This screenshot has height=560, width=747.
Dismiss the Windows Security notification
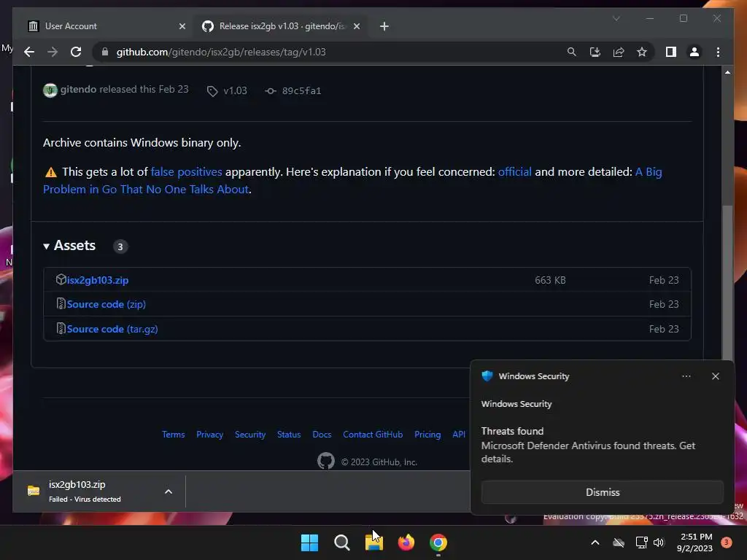pyautogui.click(x=602, y=492)
